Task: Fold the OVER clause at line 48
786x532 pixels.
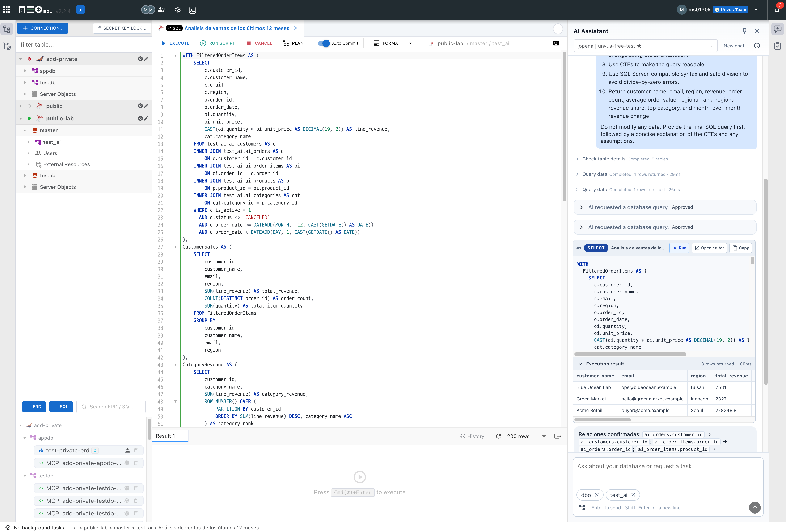Action: point(175,402)
